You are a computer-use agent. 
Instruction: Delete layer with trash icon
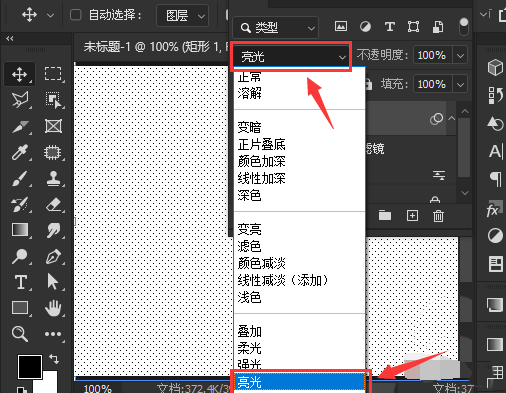[438, 216]
